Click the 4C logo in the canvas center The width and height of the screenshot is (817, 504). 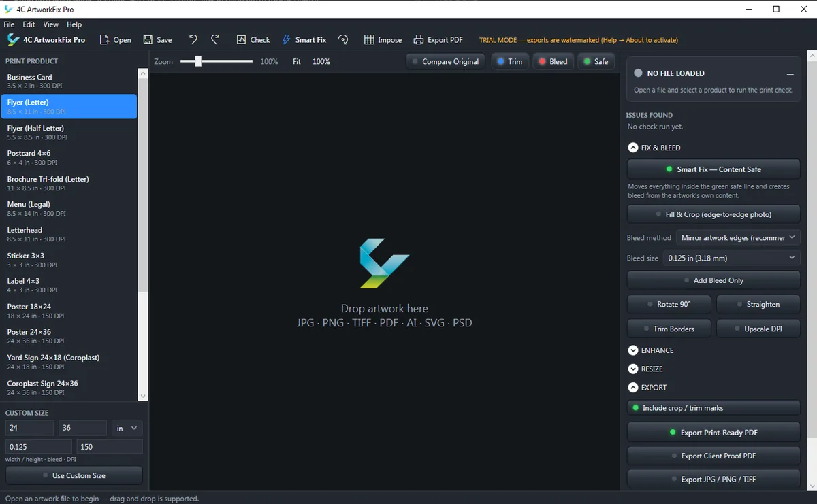click(384, 263)
